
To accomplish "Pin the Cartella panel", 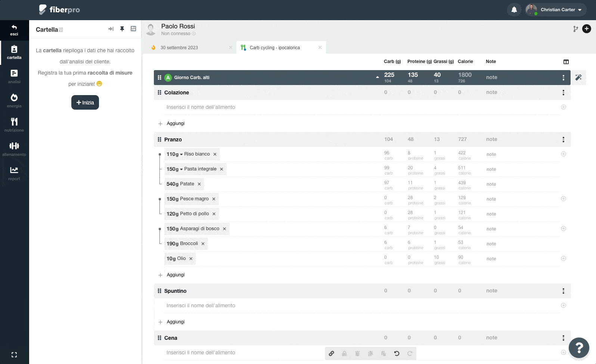I will pyautogui.click(x=122, y=29).
